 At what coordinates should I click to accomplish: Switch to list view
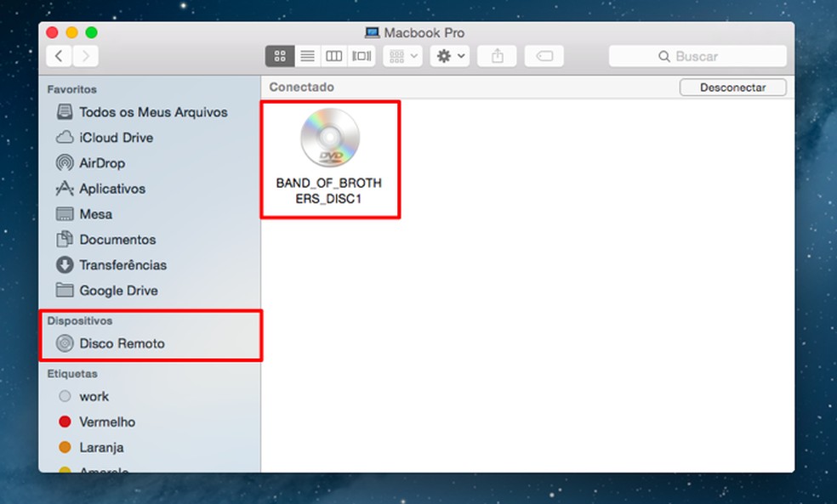point(307,56)
